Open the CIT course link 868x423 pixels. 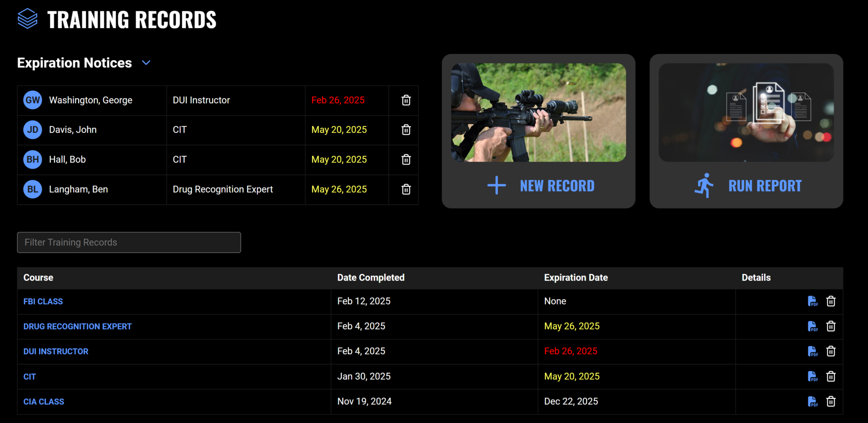click(x=29, y=377)
